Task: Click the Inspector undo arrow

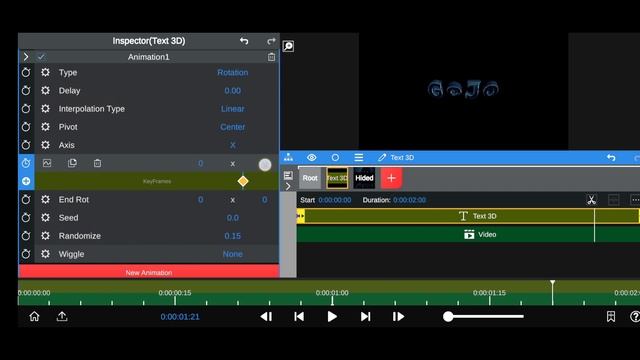Action: (x=244, y=41)
